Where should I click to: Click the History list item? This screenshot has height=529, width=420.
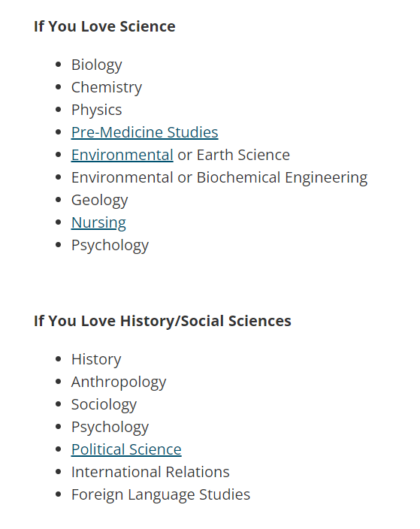click(x=96, y=359)
